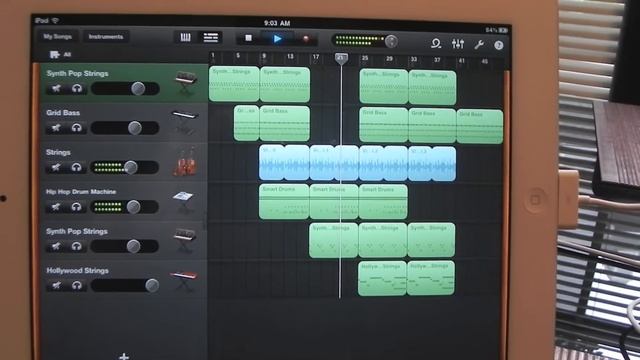Solo the Grid Bass track
This screenshot has width=640, height=360.
point(77,128)
